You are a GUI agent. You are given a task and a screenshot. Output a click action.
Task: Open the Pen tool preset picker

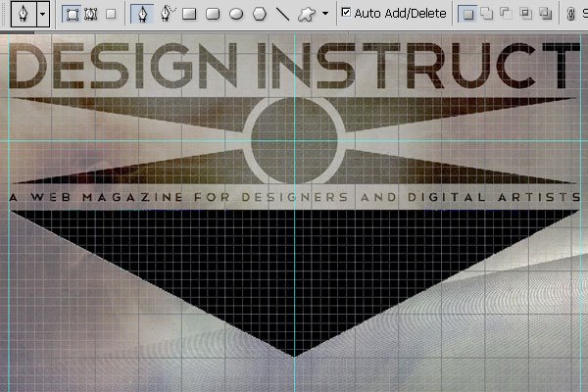[24, 15]
